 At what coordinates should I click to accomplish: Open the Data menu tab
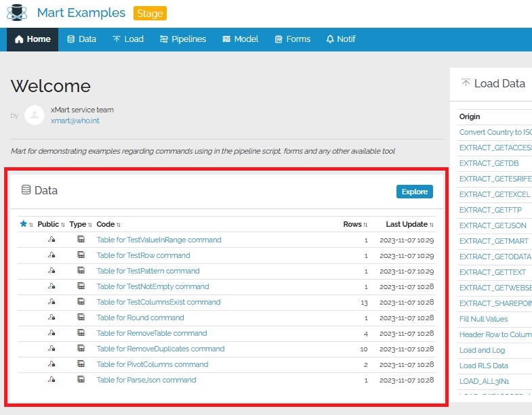(81, 39)
